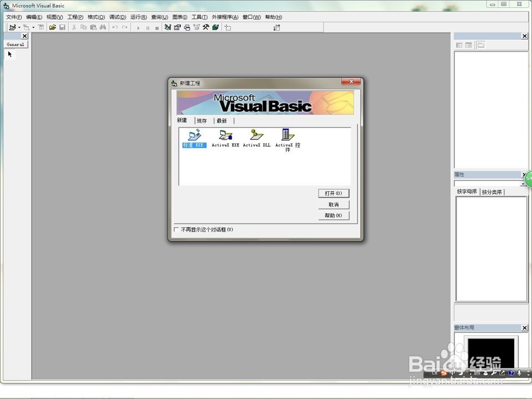Select the 新建 tab in dialog
Image resolution: width=532 pixels, height=399 pixels.
[x=182, y=120]
